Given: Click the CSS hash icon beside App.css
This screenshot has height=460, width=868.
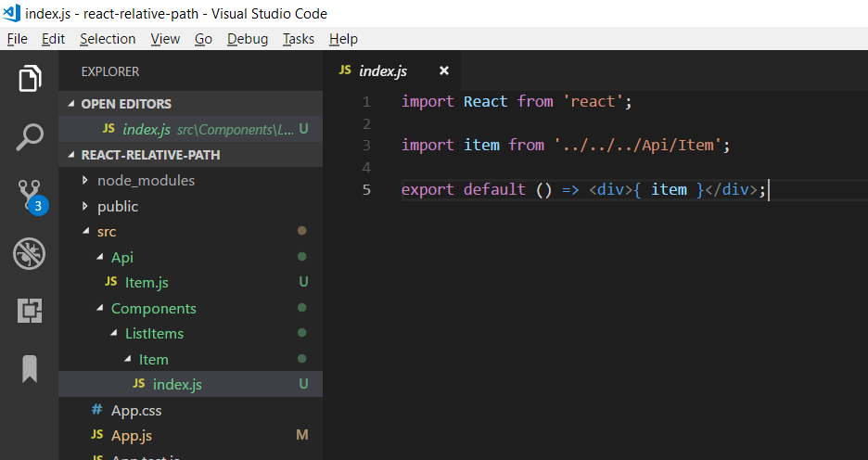Looking at the screenshot, I should point(96,410).
